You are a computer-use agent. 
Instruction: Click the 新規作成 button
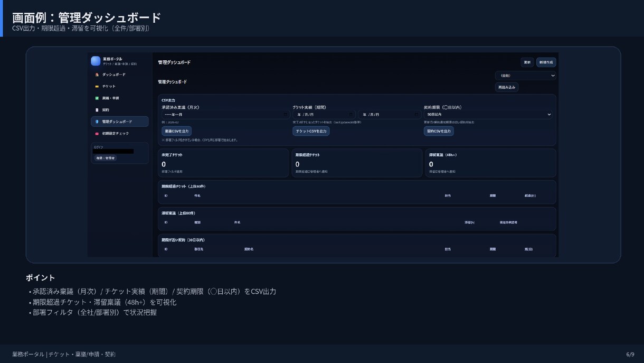click(x=546, y=62)
